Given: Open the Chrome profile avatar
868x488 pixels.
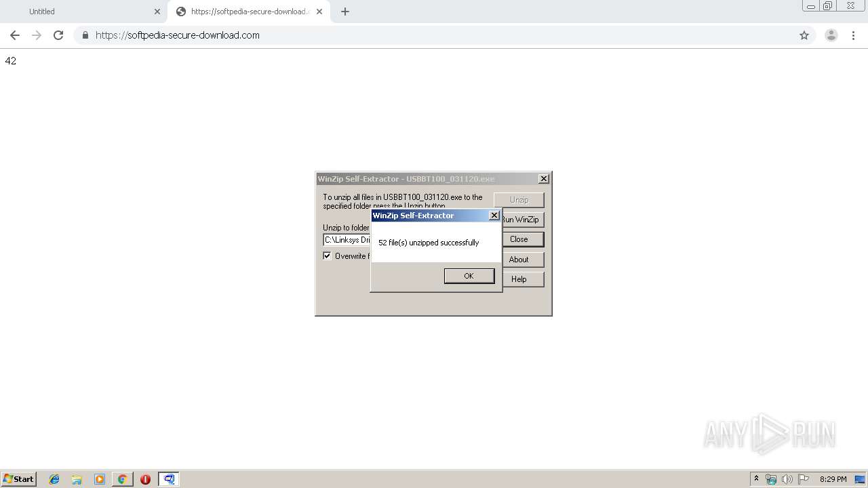Looking at the screenshot, I should pos(831,35).
